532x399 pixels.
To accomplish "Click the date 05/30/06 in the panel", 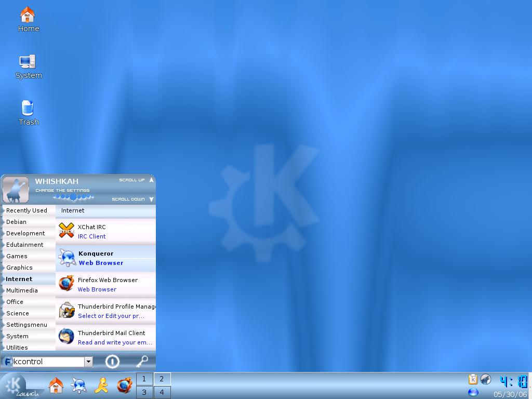I will click(x=510, y=395).
